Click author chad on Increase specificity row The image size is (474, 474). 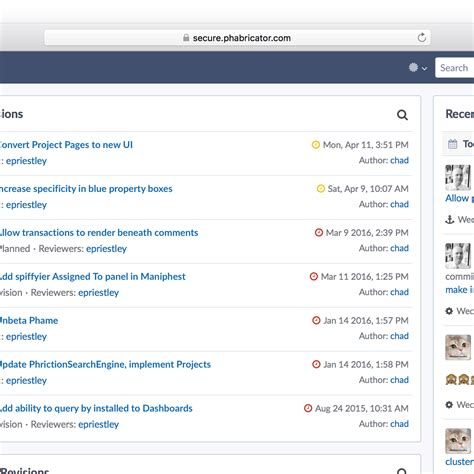pos(399,204)
